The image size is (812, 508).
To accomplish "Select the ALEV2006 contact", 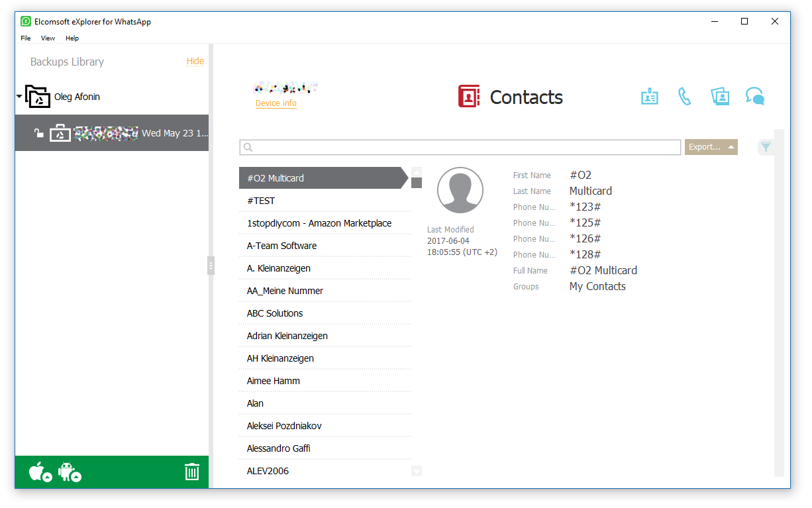I will click(325, 471).
